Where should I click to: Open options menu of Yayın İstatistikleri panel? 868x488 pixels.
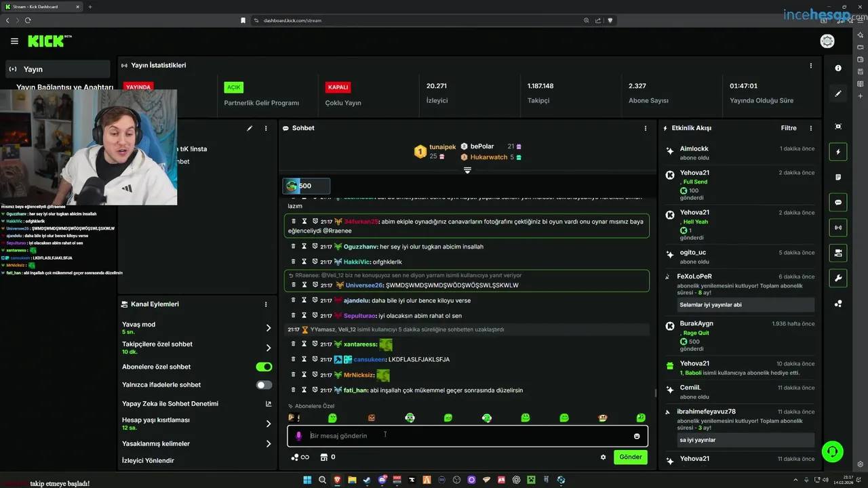pos(810,66)
